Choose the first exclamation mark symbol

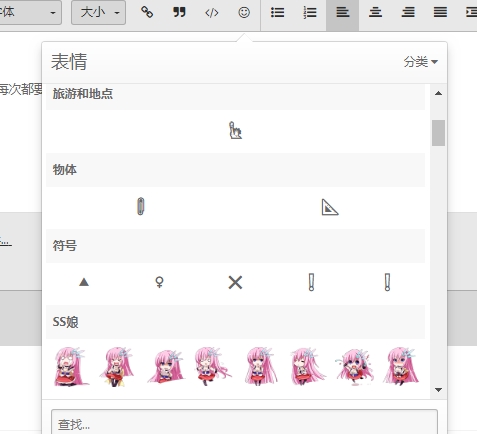point(311,282)
